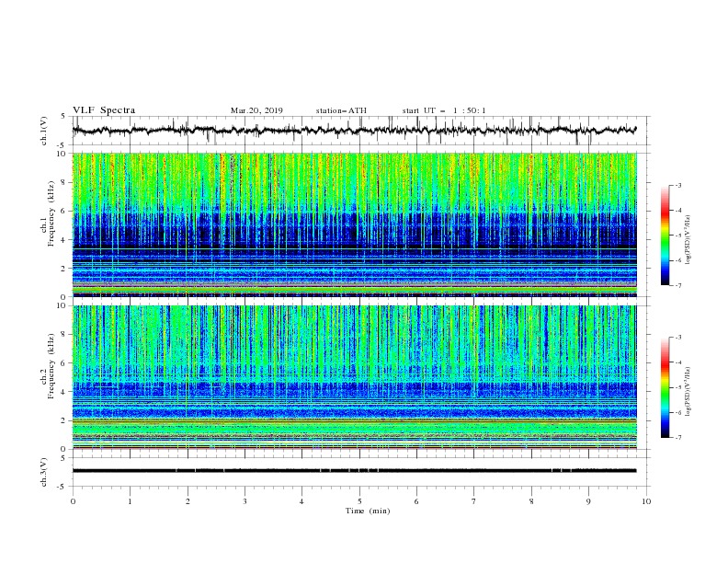The width and height of the screenshot is (728, 563).
Task: Select the date text "Mar.20, 2019"
Action: [x=256, y=110]
